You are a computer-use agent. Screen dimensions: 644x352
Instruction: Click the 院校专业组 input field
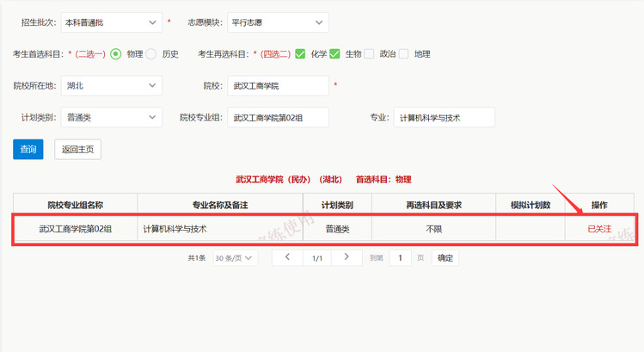pyautogui.click(x=278, y=117)
